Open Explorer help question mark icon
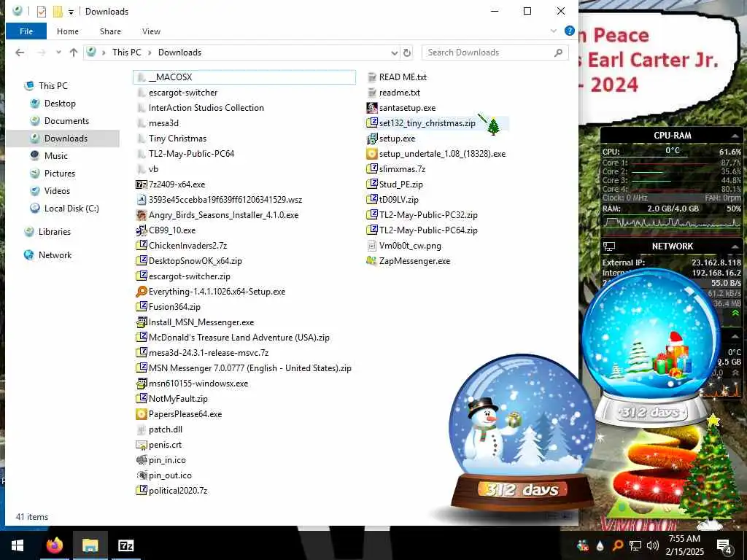The height and width of the screenshot is (560, 747). click(x=569, y=31)
